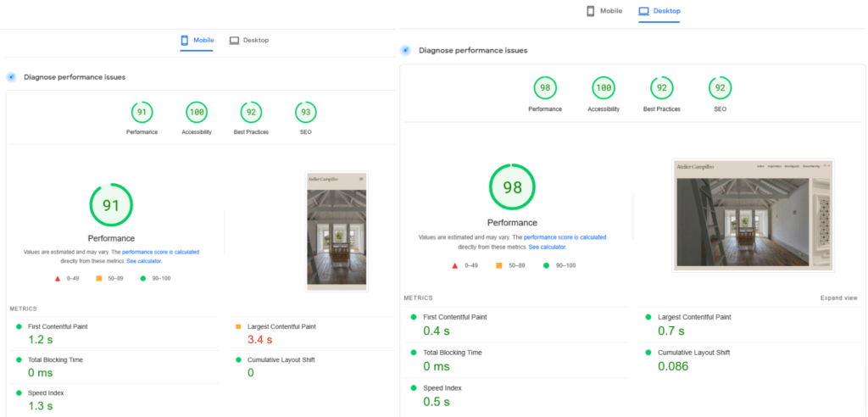
Task: Click 'Diagnose performance issues' heading in mobile report
Action: 75,77
